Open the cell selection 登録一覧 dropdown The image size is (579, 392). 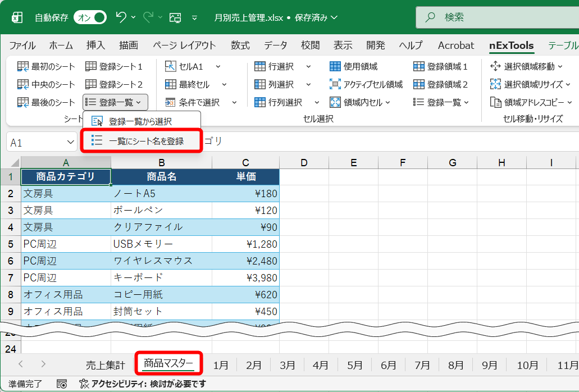tap(441, 102)
